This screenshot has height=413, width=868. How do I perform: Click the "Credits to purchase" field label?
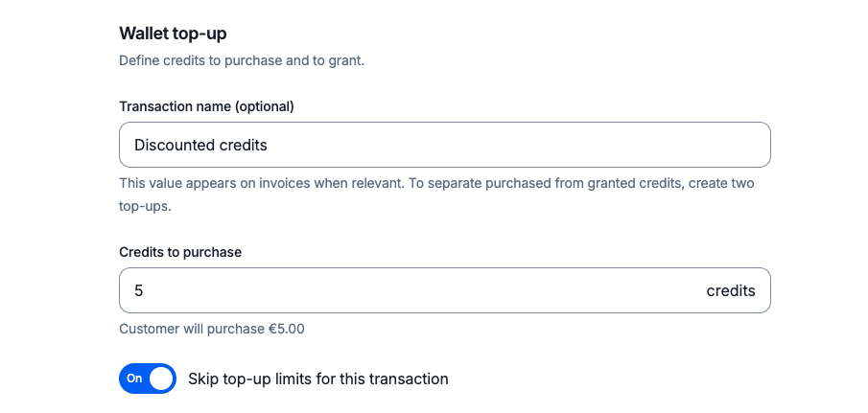pyautogui.click(x=180, y=252)
